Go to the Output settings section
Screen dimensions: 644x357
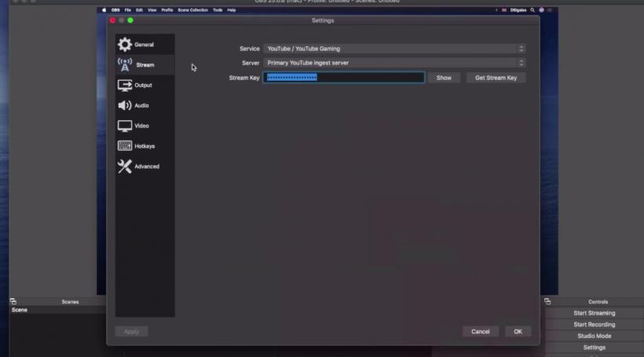[x=143, y=86]
